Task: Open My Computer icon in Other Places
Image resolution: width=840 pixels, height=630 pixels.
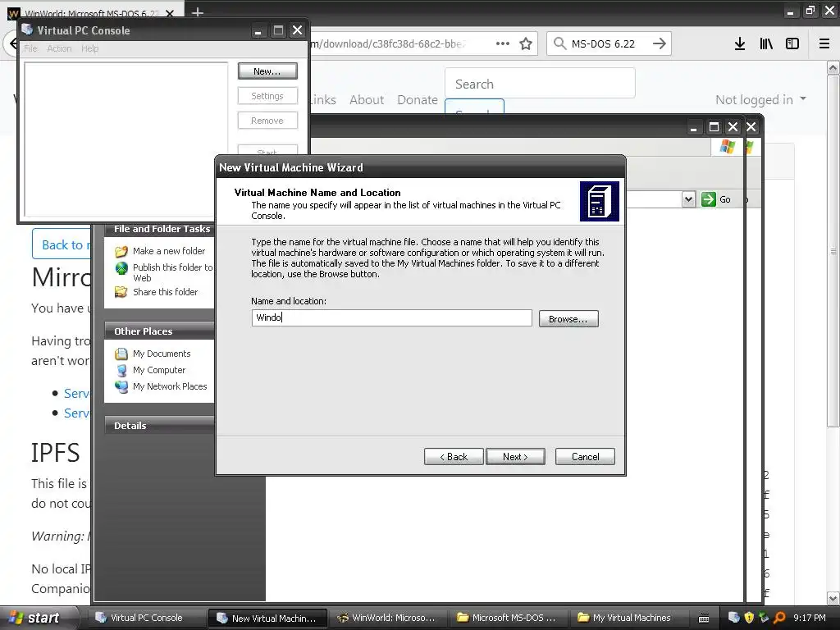Action: point(121,370)
